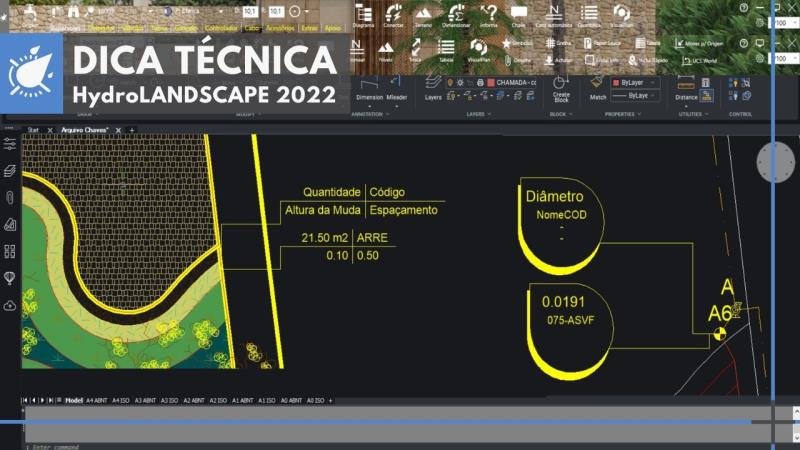Select the Terreno tool

423,15
